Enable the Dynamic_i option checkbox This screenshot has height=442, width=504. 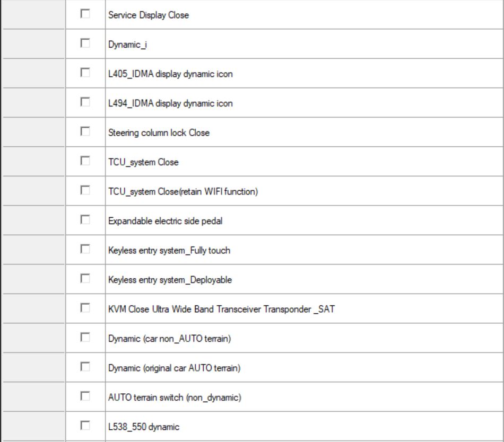coord(84,44)
